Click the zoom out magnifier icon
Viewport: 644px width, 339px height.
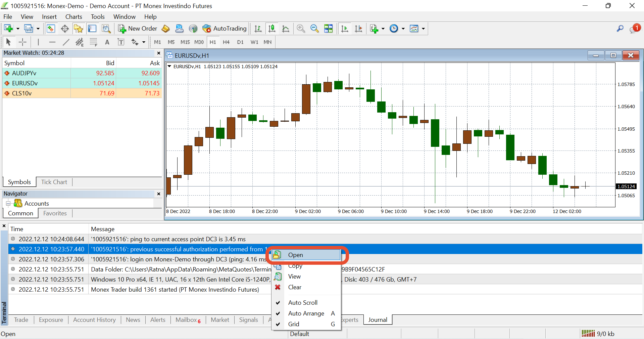coord(314,29)
